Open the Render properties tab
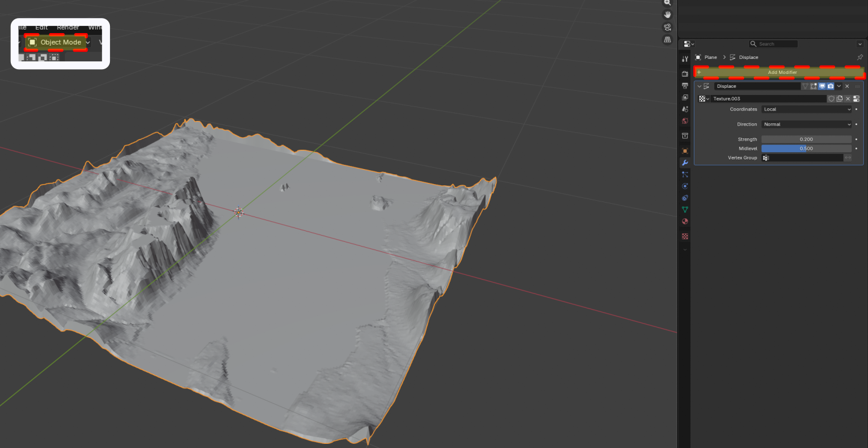This screenshot has width=868, height=448. [685, 73]
